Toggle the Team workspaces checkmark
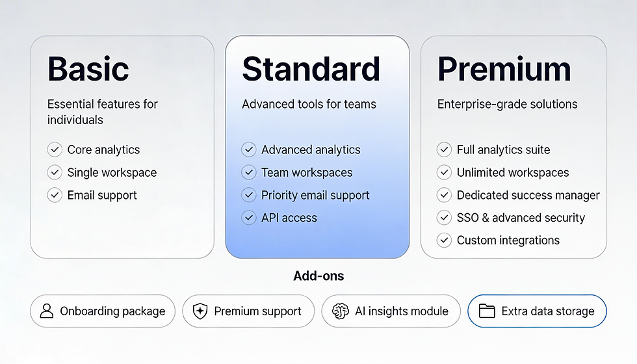The height and width of the screenshot is (364, 637). [x=248, y=172]
